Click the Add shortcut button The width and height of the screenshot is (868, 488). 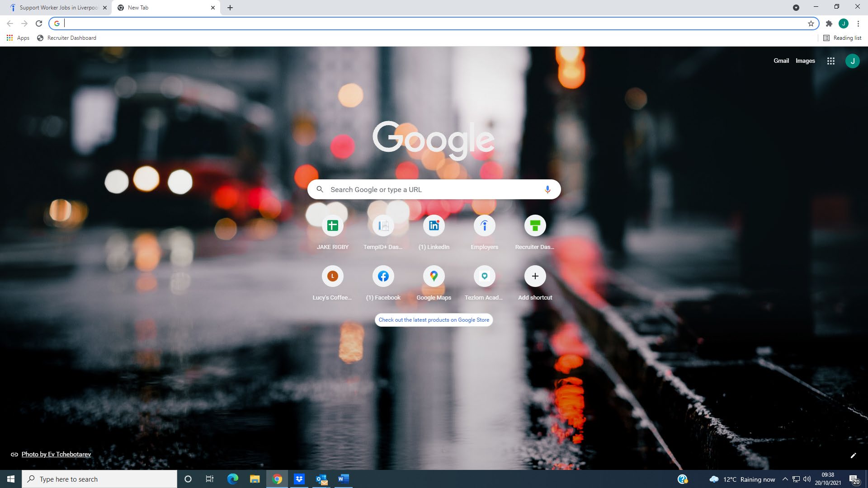[535, 277]
